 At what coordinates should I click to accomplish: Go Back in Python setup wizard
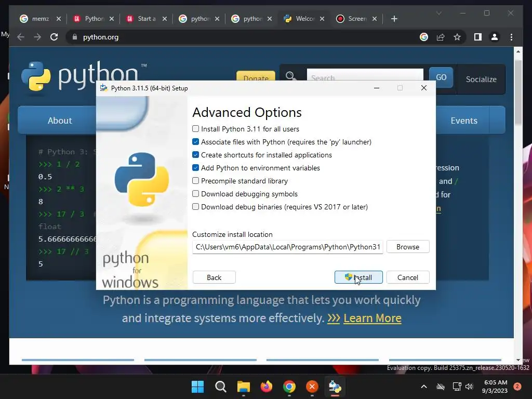point(214,277)
